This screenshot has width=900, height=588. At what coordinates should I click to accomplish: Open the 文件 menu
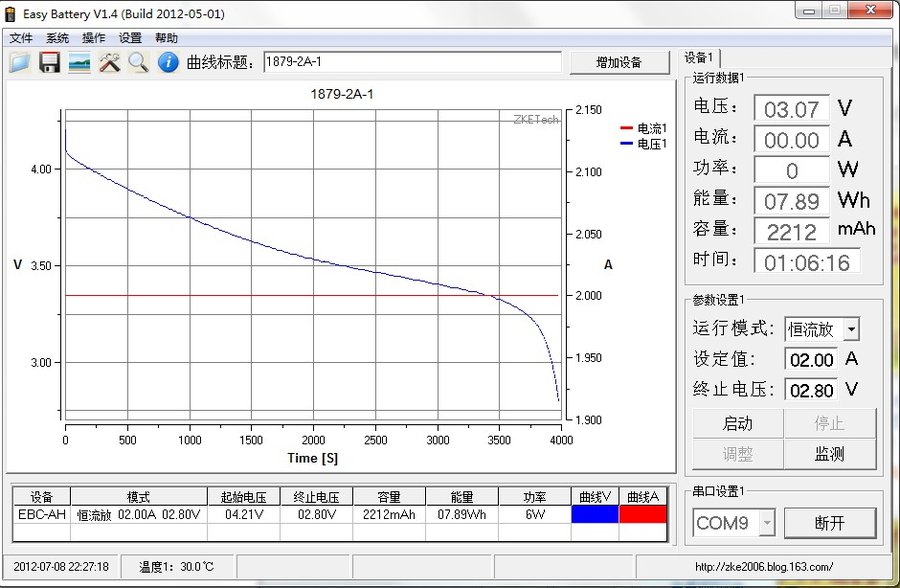[21, 38]
